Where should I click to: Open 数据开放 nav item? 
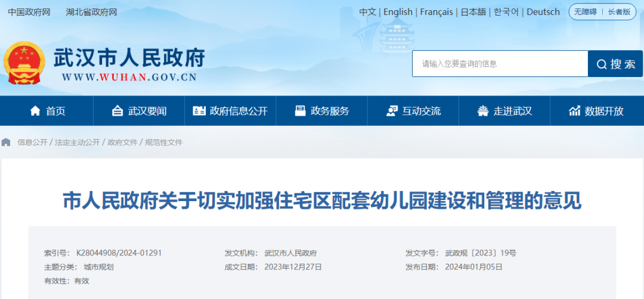click(596, 110)
